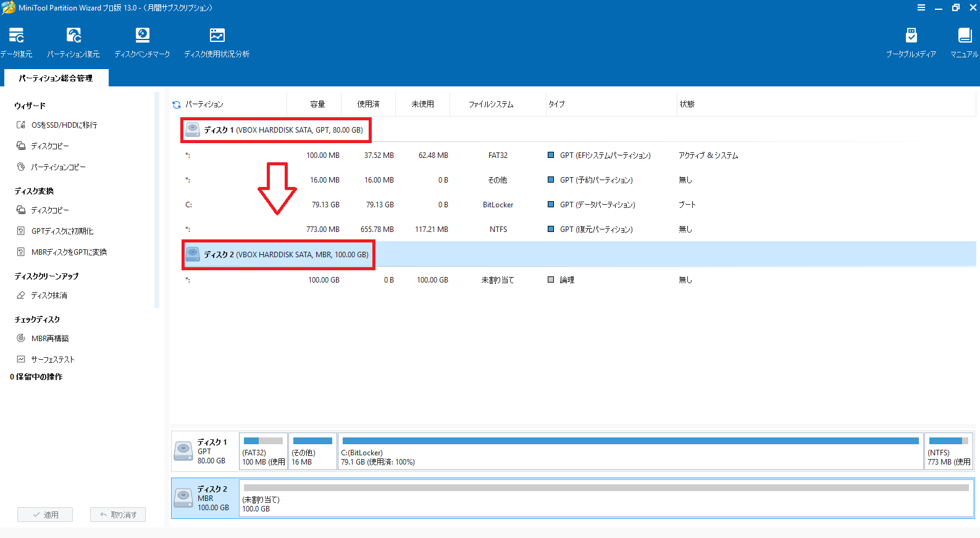Select MBRディスクをGPTに変換 option

pyautogui.click(x=62, y=252)
